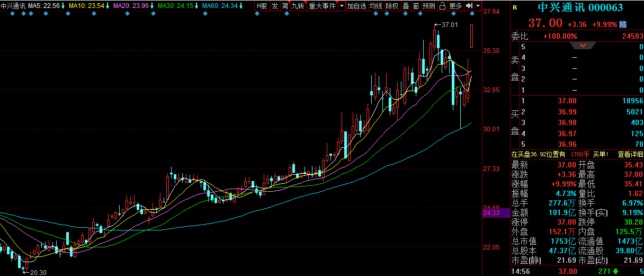Click buy level 1 price 37.00
Viewport: 644px width, 276px height.
coord(567,101)
